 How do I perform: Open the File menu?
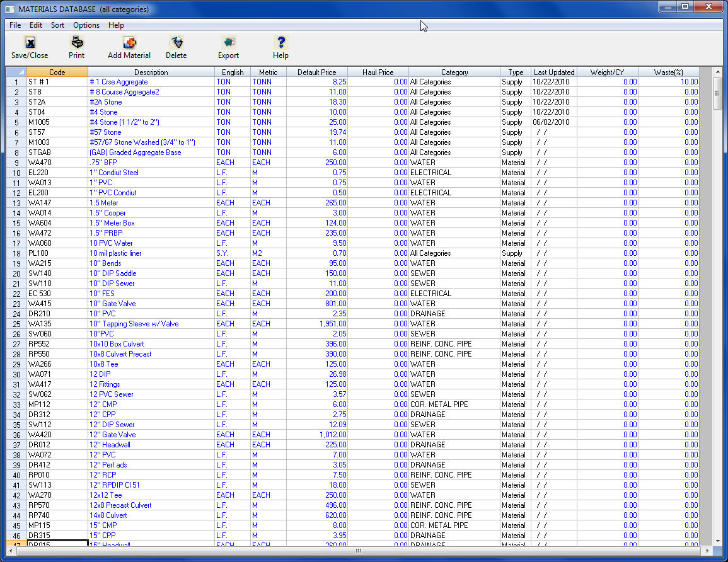(15, 25)
